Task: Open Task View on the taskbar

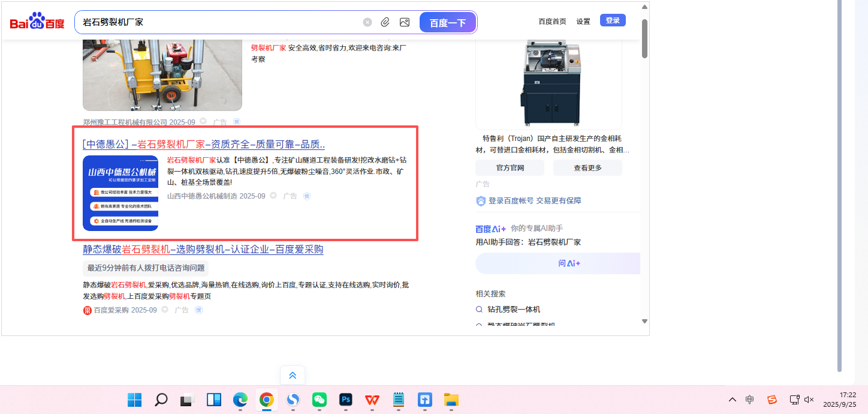Action: (188, 400)
